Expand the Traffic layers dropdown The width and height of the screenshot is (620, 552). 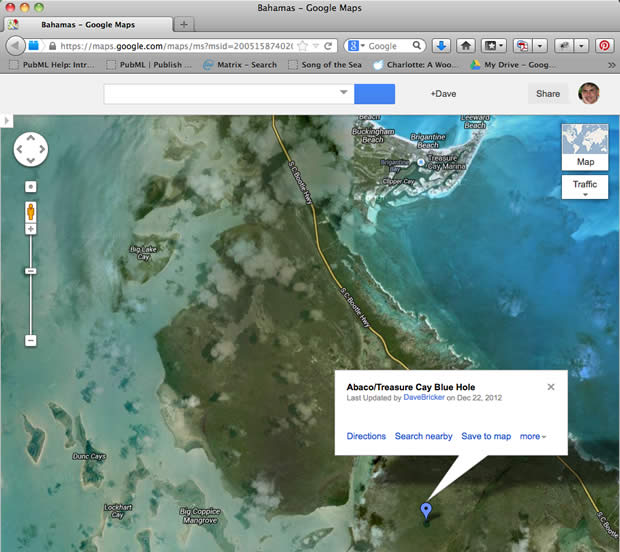(585, 188)
